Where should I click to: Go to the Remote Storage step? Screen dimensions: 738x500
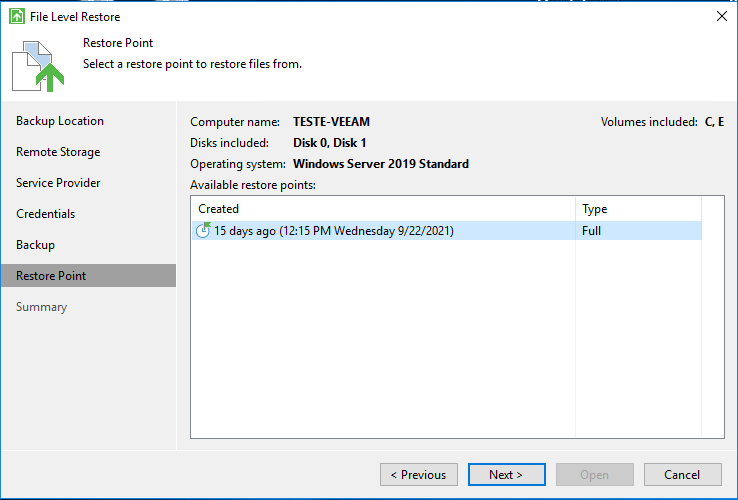[x=58, y=152]
